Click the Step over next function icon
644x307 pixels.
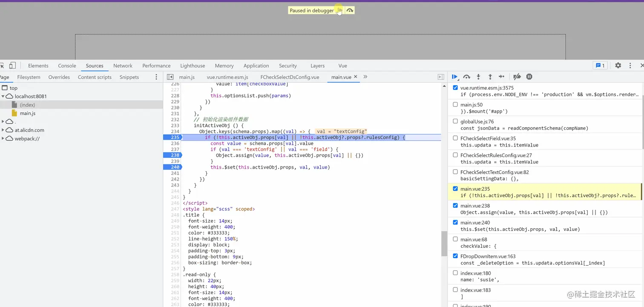click(466, 77)
